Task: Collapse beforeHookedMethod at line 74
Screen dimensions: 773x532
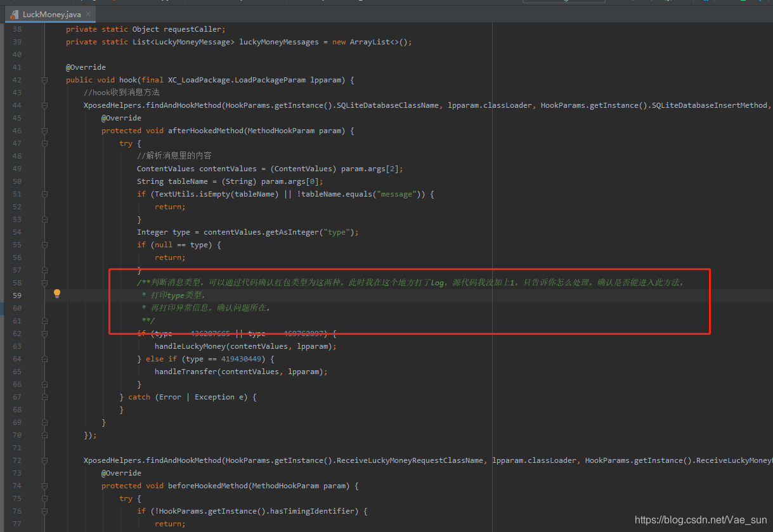Action: (x=44, y=486)
